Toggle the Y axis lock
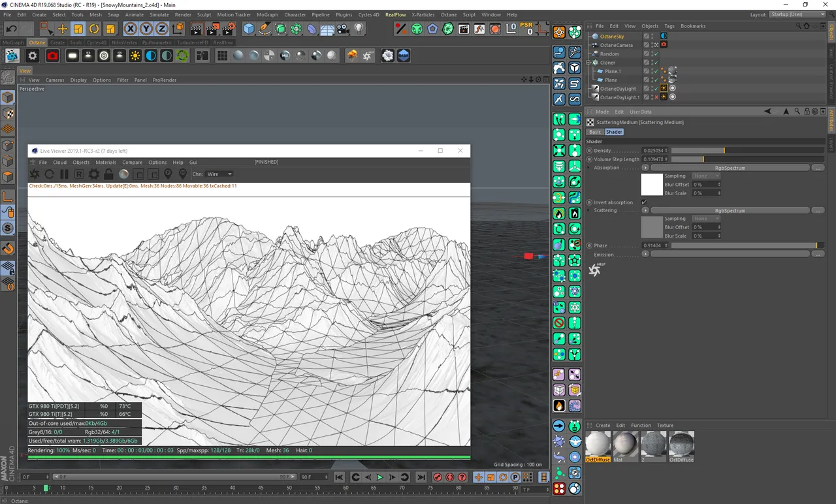 146,29
